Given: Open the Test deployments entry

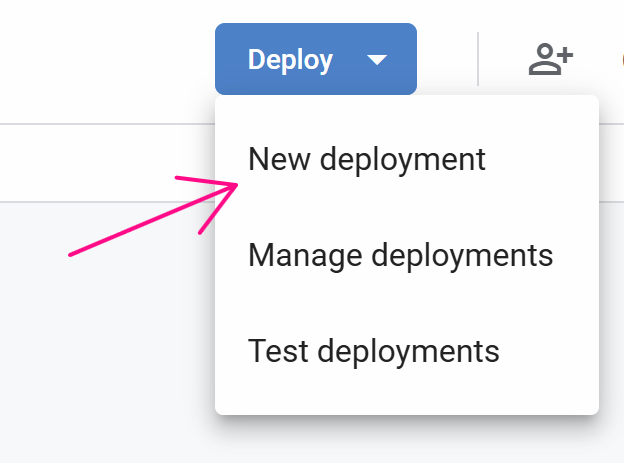Looking at the screenshot, I should click(x=373, y=351).
